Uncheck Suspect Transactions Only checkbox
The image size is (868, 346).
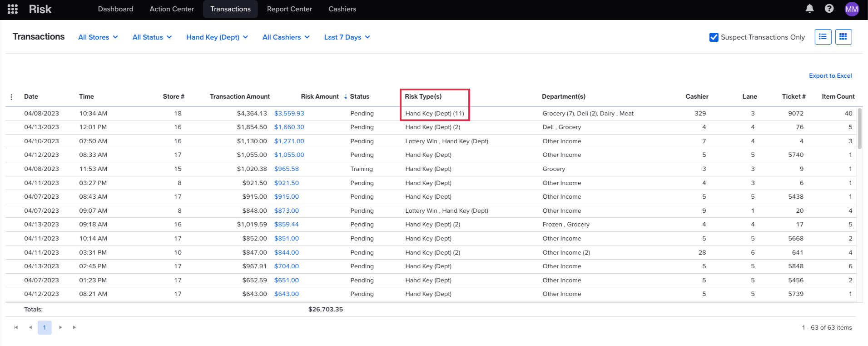click(714, 37)
